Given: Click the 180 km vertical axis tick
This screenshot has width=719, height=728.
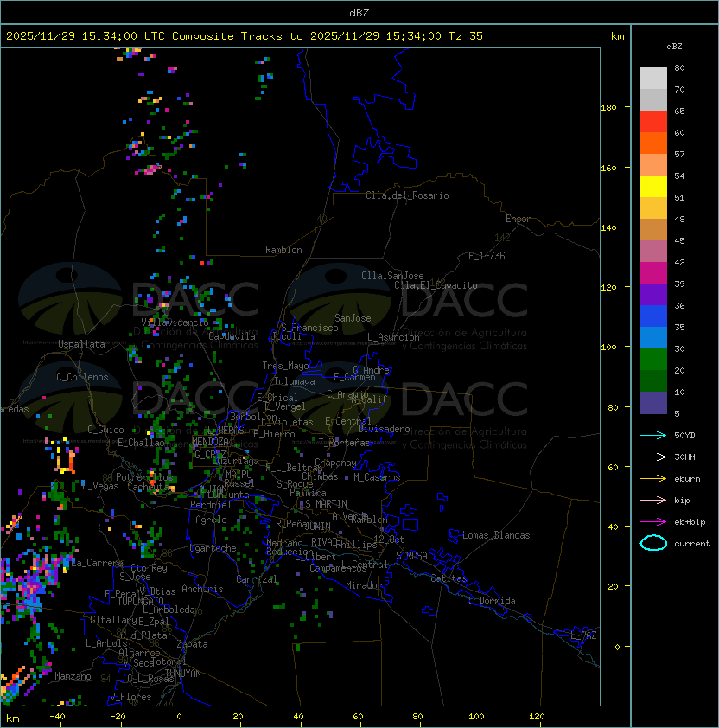Looking at the screenshot, I should pyautogui.click(x=609, y=108).
